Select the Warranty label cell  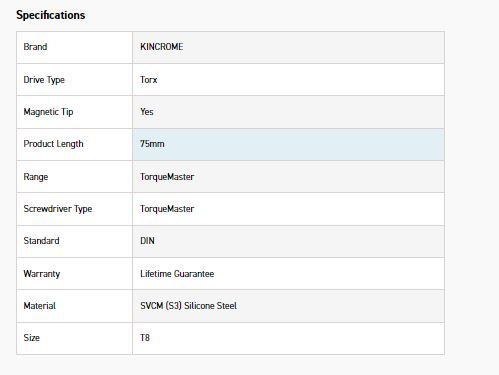(x=74, y=274)
